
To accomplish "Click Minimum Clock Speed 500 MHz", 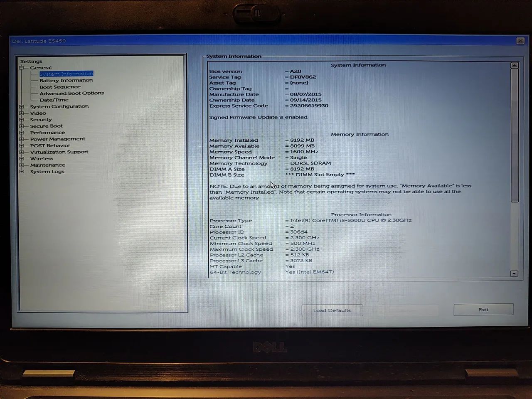I will (303, 244).
